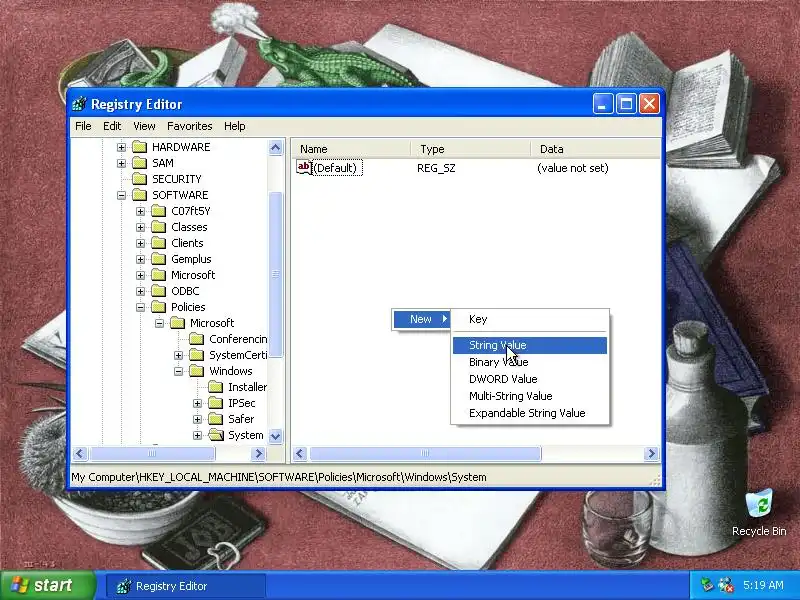Click the HARDWARE folder icon
This screenshot has width=800, height=600.
[x=140, y=147]
